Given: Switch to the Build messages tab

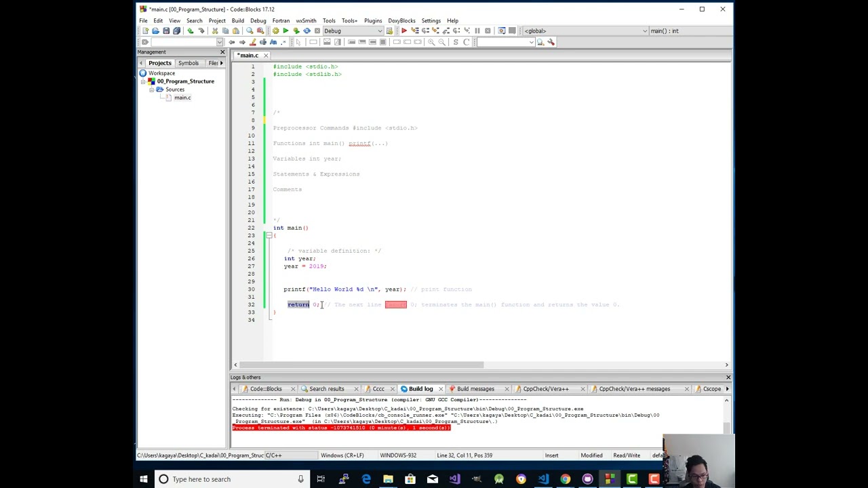Looking at the screenshot, I should pos(475,389).
